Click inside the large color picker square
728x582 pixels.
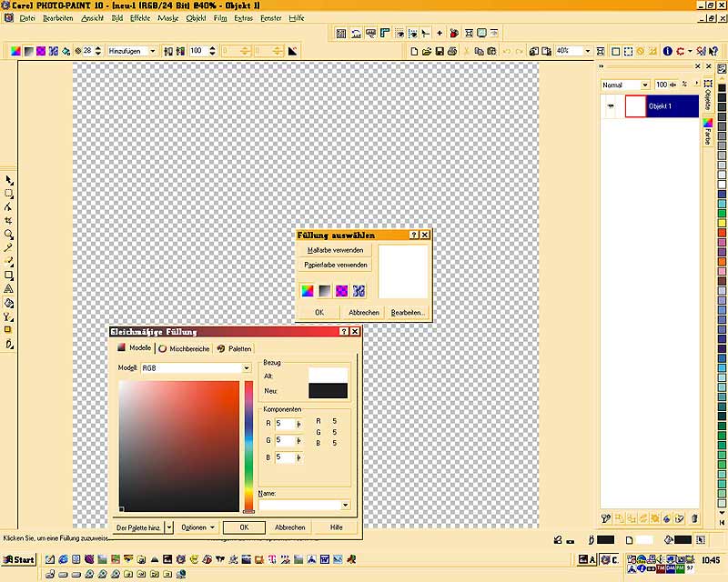[178, 446]
